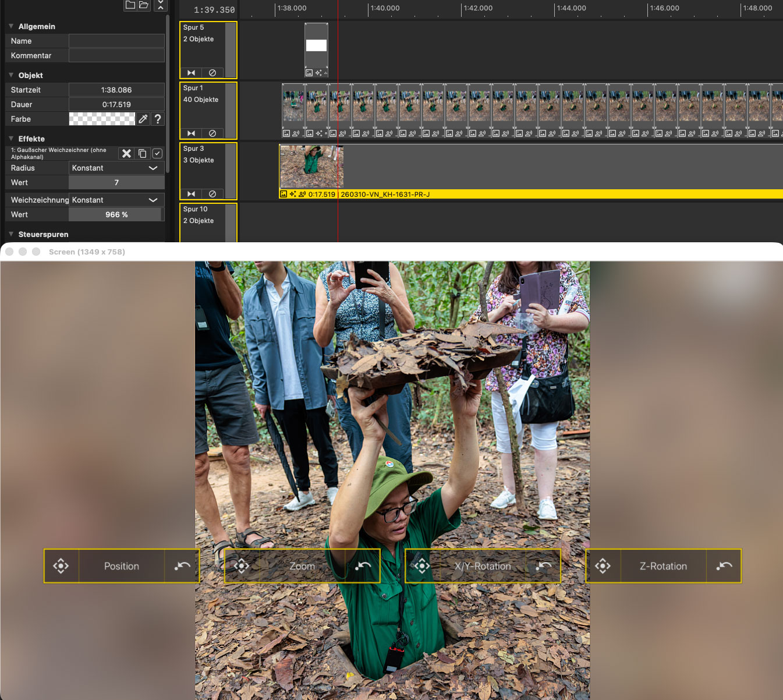Click the Zoom label button in preview
The width and height of the screenshot is (783, 700).
point(302,566)
